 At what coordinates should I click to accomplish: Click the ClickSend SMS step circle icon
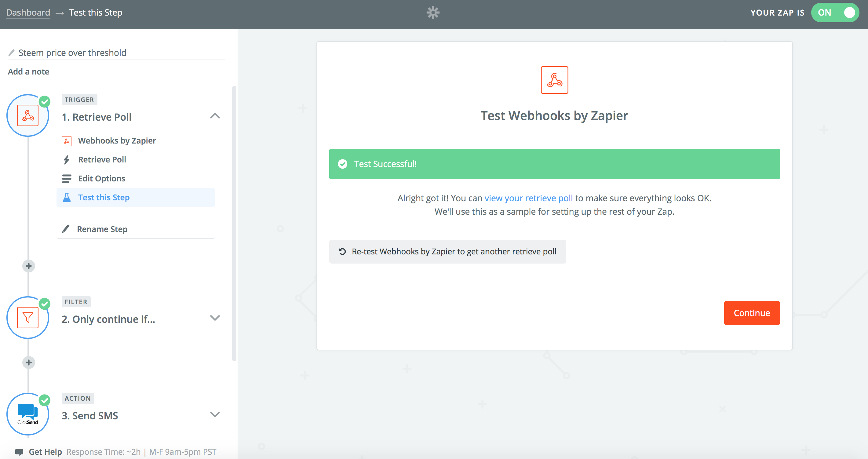[28, 414]
